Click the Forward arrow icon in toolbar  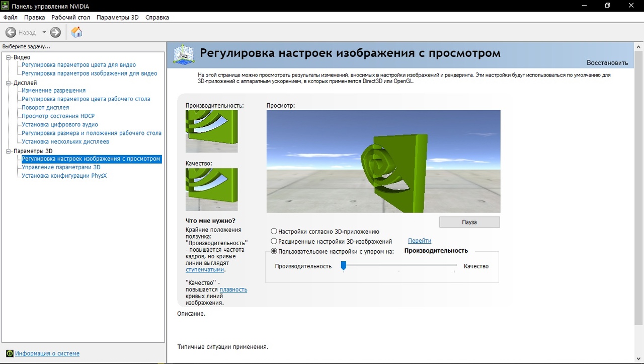[55, 32]
